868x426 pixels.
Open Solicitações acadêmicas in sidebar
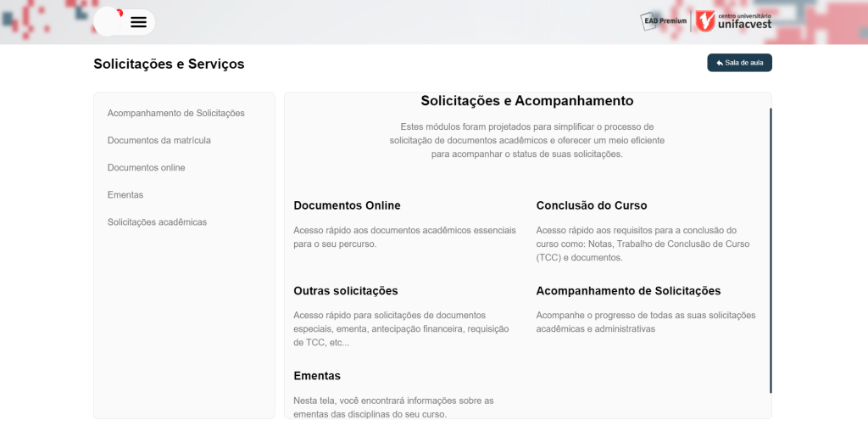(x=157, y=221)
